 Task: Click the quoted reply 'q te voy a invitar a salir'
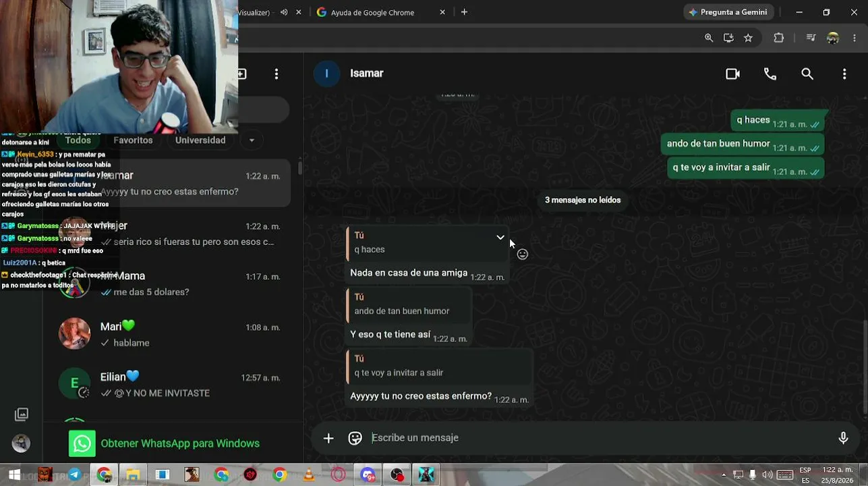click(439, 366)
